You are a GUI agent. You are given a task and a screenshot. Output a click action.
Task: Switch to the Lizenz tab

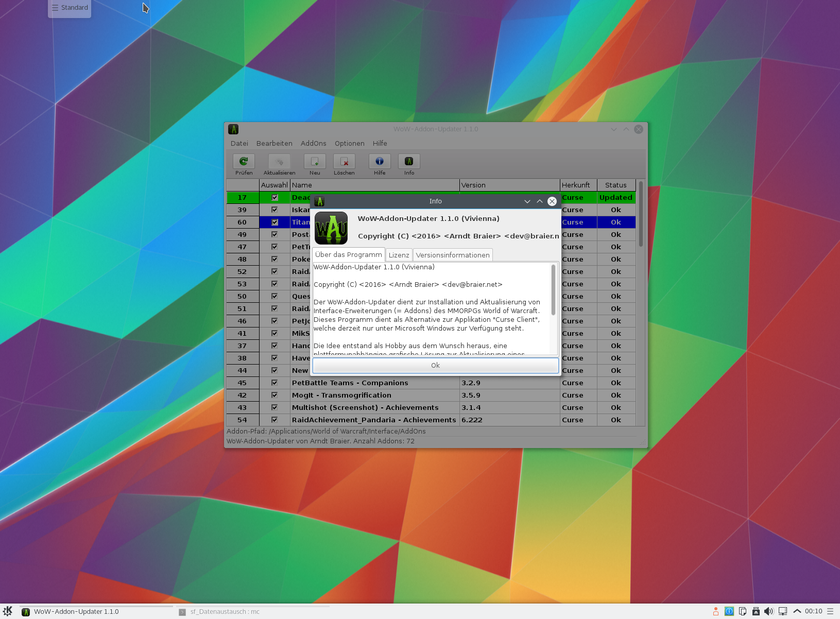click(399, 255)
